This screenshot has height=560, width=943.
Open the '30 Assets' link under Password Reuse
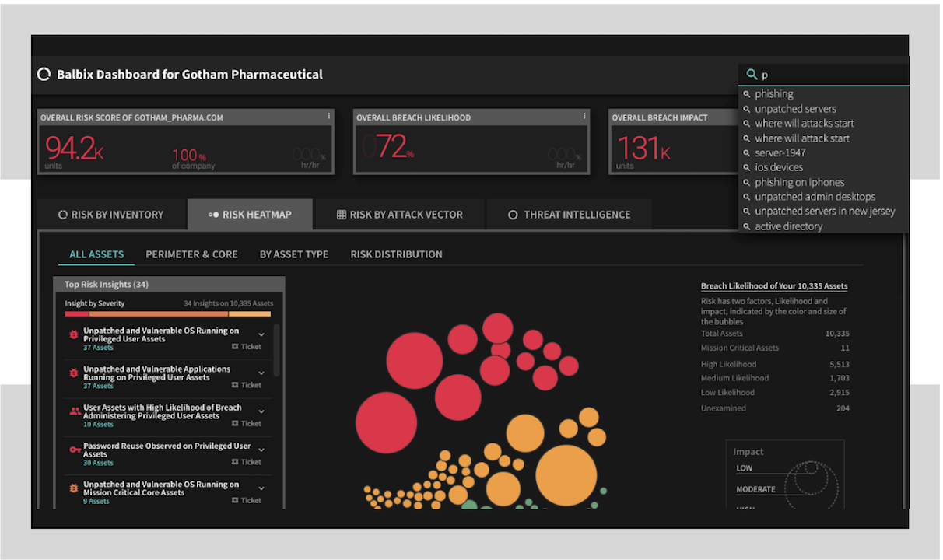(x=98, y=463)
